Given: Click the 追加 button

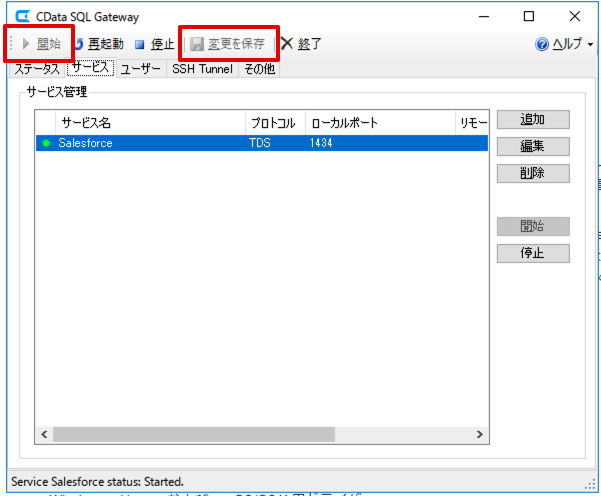Looking at the screenshot, I should [x=533, y=120].
